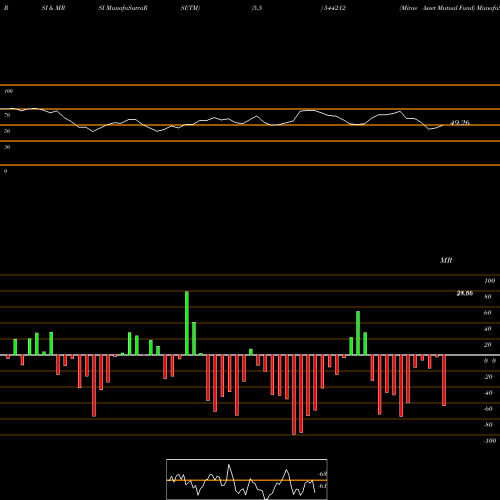
Task: Click the header code 544212
Action: point(334,8)
